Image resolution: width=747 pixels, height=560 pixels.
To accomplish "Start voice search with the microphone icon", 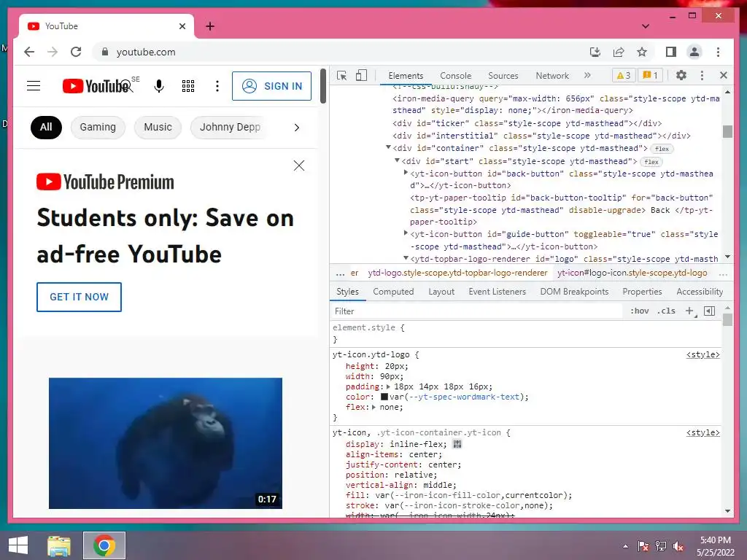I will point(159,86).
